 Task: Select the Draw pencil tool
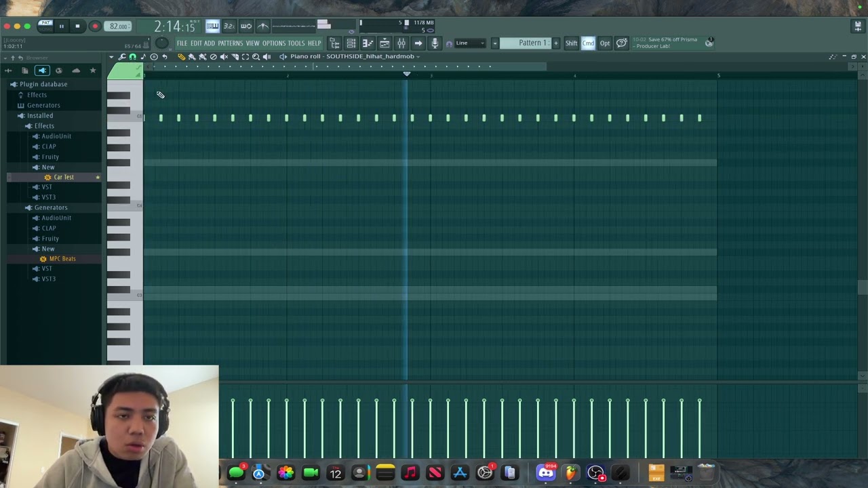tap(182, 57)
